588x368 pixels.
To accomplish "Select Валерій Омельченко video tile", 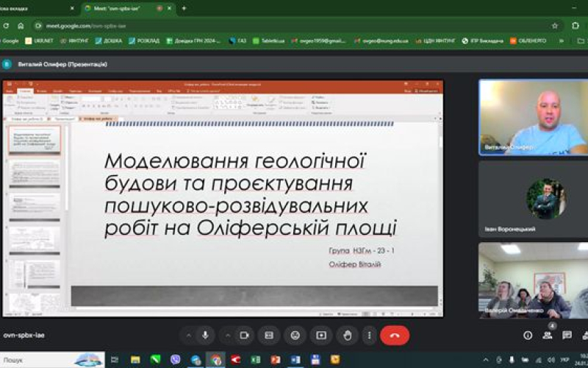I will click(x=534, y=280).
